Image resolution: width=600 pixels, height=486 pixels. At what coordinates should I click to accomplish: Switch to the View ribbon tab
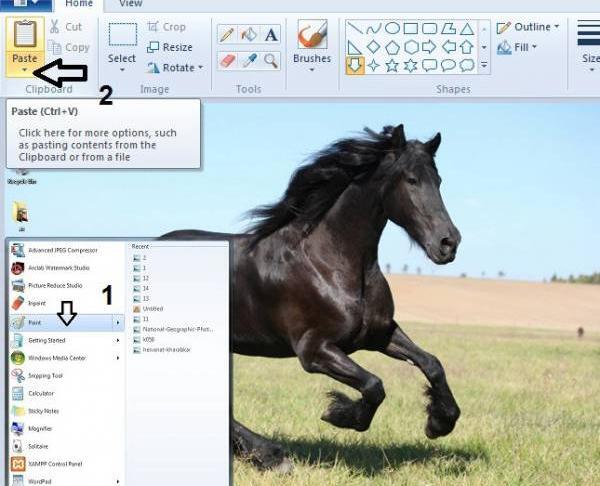click(x=130, y=4)
